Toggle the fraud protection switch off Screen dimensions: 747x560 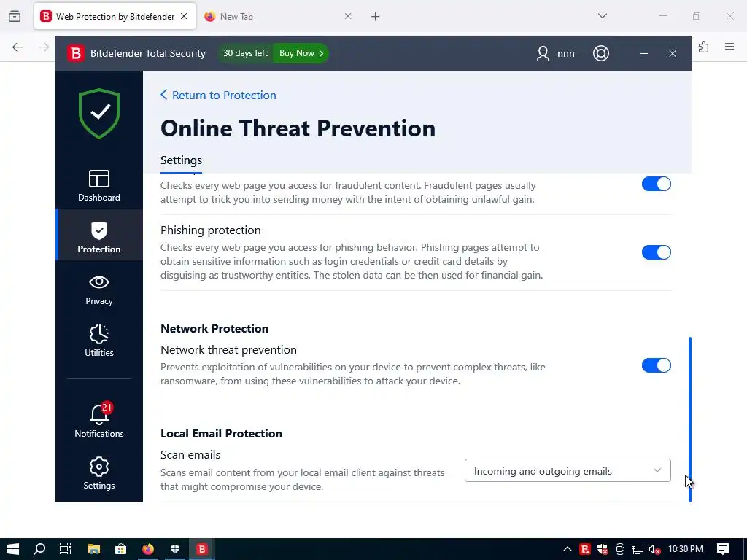656,184
